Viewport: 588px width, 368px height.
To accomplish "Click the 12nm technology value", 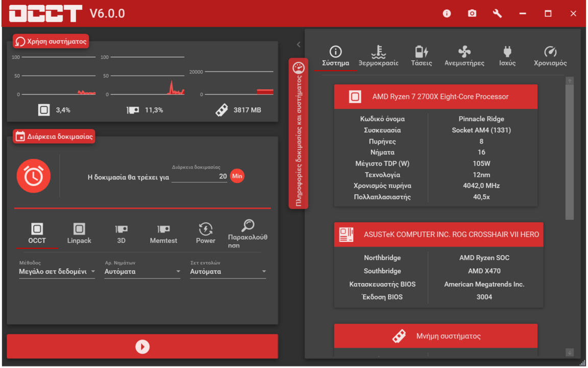I will pos(481,175).
